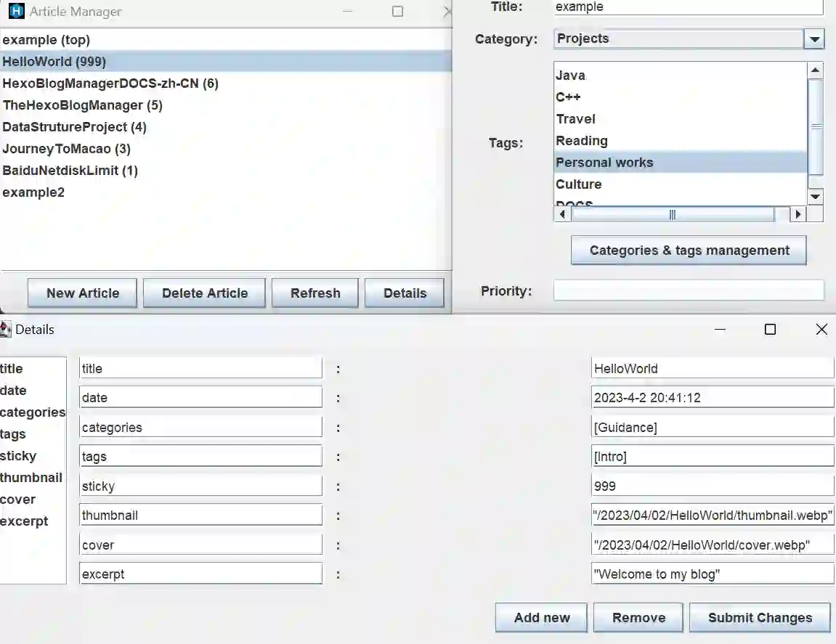Select 'title' in Details side list
The image size is (836, 644).
coord(33,369)
